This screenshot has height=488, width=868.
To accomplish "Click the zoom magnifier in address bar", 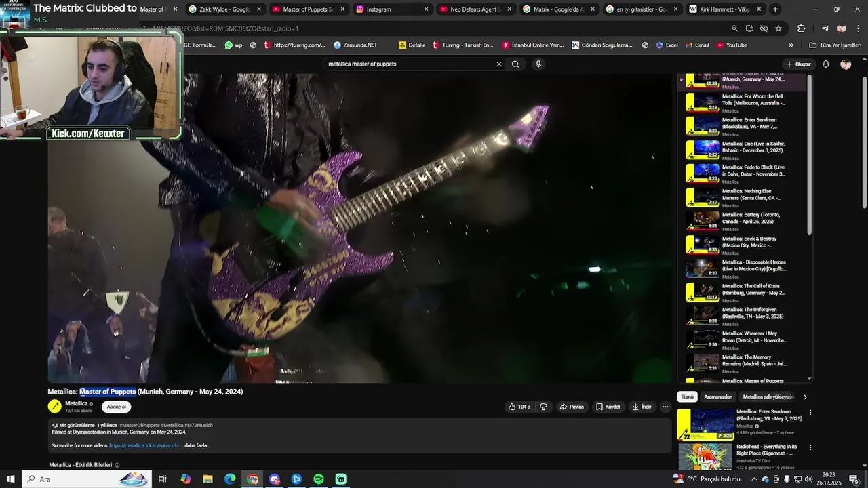I will click(x=734, y=28).
